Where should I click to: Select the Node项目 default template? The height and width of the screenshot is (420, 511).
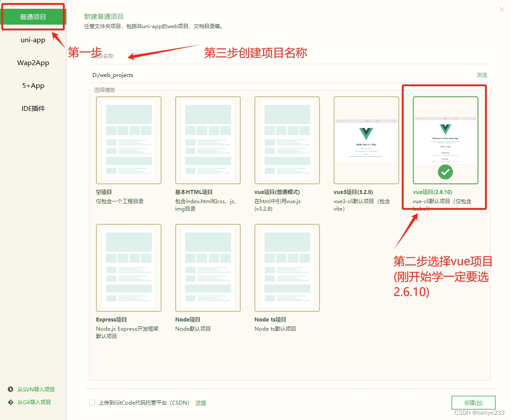[208, 267]
